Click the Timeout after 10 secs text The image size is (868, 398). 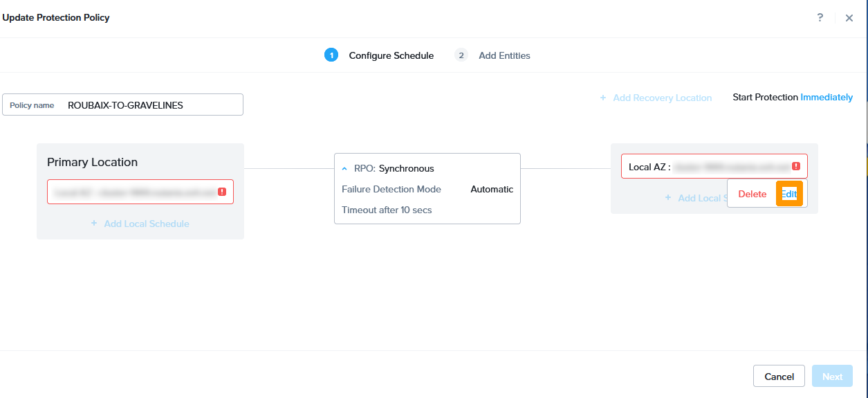click(387, 210)
